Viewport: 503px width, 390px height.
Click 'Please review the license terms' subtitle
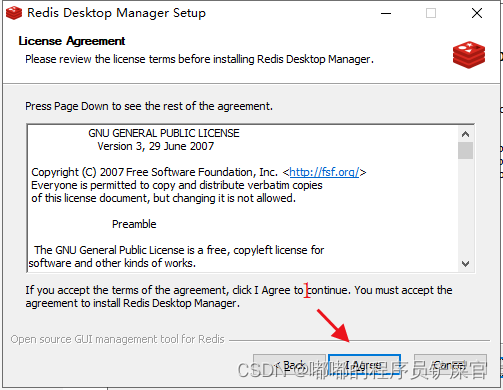pos(199,59)
